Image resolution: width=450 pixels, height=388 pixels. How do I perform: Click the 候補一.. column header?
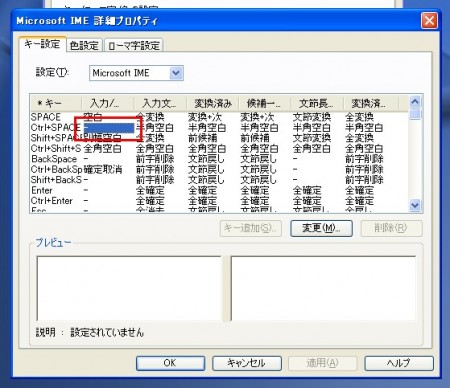[x=265, y=103]
